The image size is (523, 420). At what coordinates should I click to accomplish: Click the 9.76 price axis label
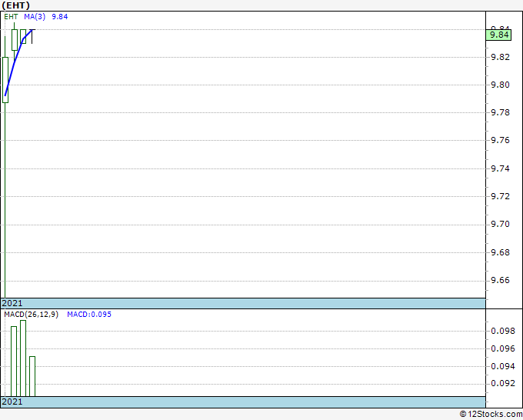501,141
